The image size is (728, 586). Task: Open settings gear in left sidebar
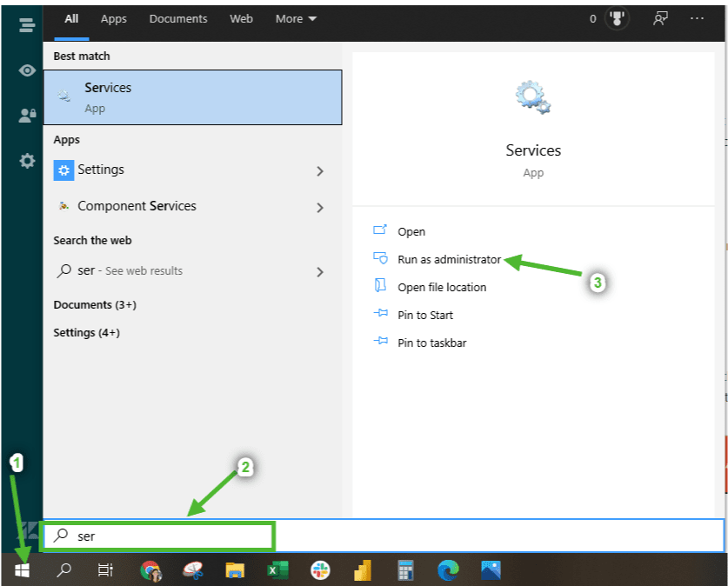pyautogui.click(x=27, y=161)
